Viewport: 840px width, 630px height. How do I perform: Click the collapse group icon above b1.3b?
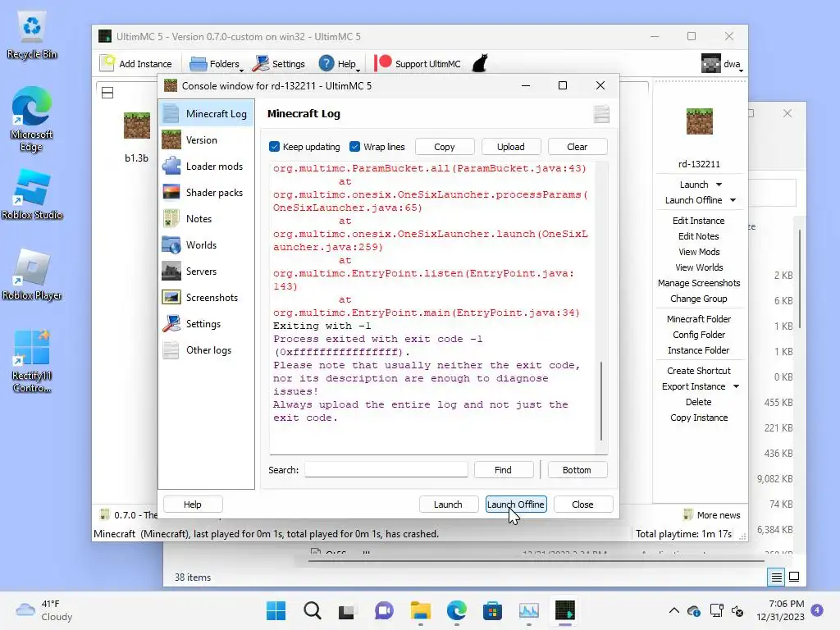coord(107,93)
